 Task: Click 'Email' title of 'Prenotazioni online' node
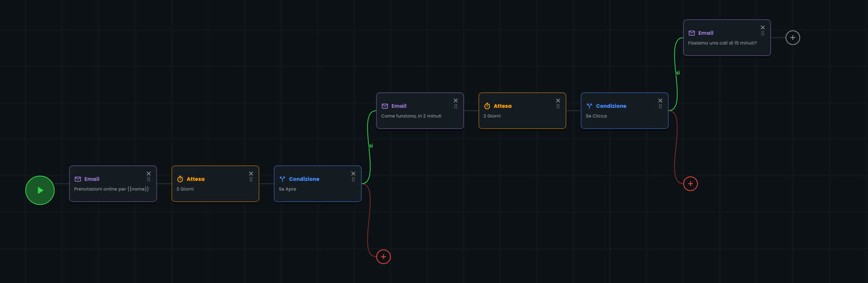point(92,179)
